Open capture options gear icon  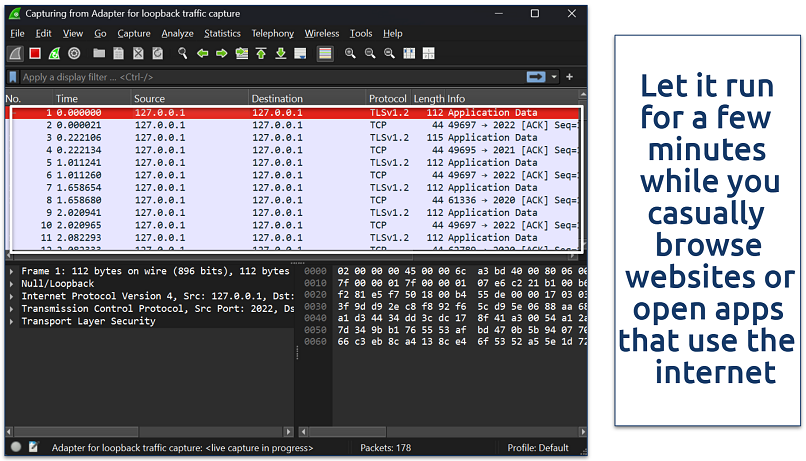(x=73, y=53)
